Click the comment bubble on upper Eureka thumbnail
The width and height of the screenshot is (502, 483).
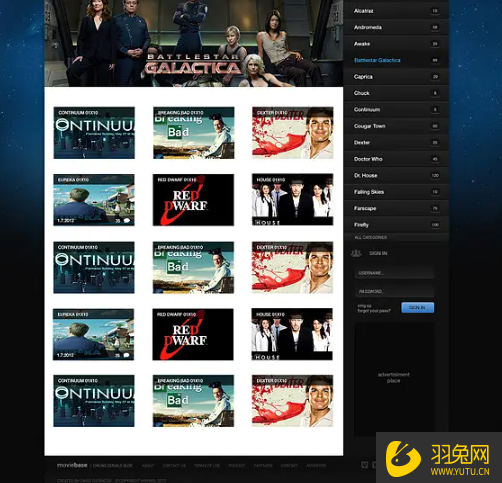127,220
